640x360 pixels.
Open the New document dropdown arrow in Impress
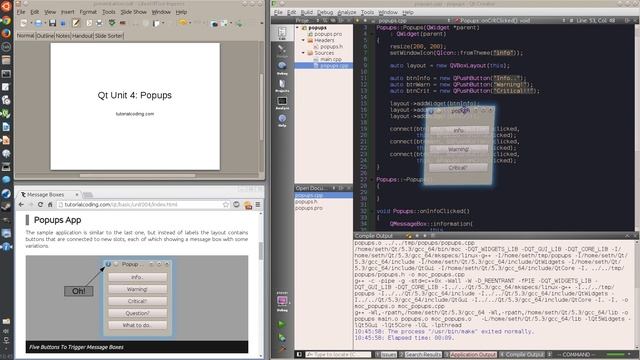point(30,23)
